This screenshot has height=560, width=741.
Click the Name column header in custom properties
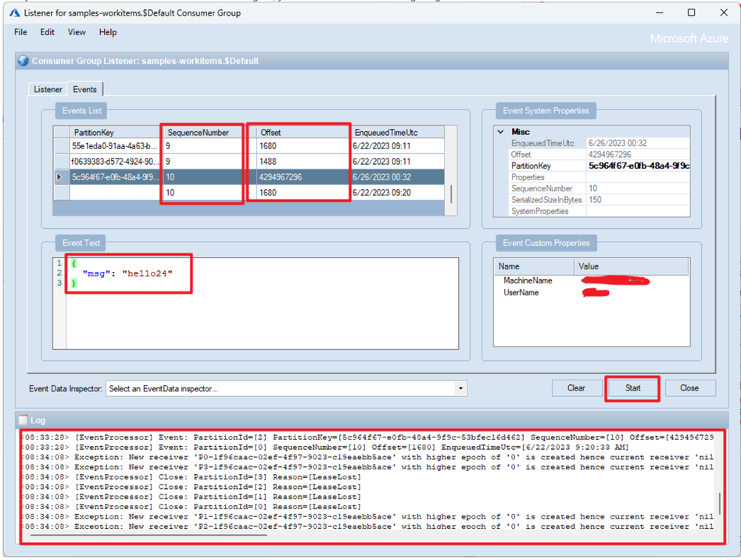[534, 266]
